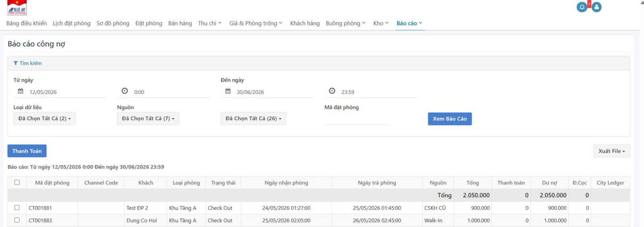Image resolution: width=644 pixels, height=227 pixels.
Task: Click calendar icon for Từ ngày
Action: tap(21, 91)
